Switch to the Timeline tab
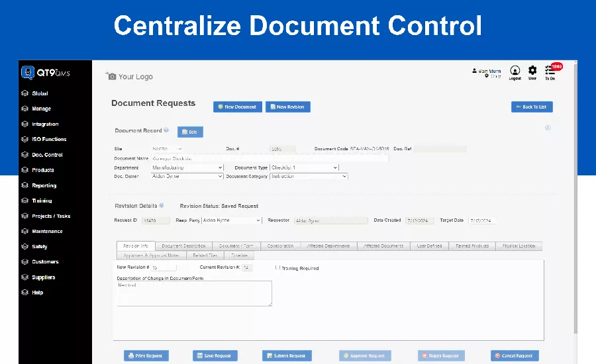Viewport: 596px width, 364px height. tap(239, 255)
